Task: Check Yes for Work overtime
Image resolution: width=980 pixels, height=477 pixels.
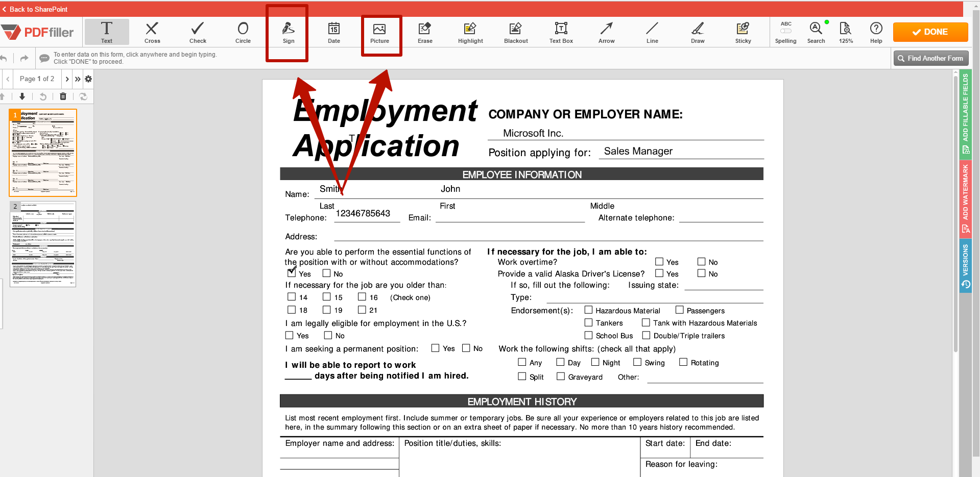Action: [659, 261]
